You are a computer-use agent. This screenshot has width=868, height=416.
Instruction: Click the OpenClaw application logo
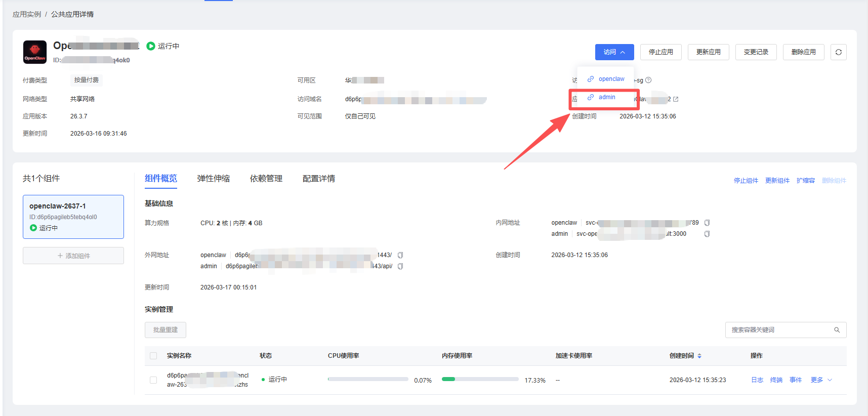35,52
